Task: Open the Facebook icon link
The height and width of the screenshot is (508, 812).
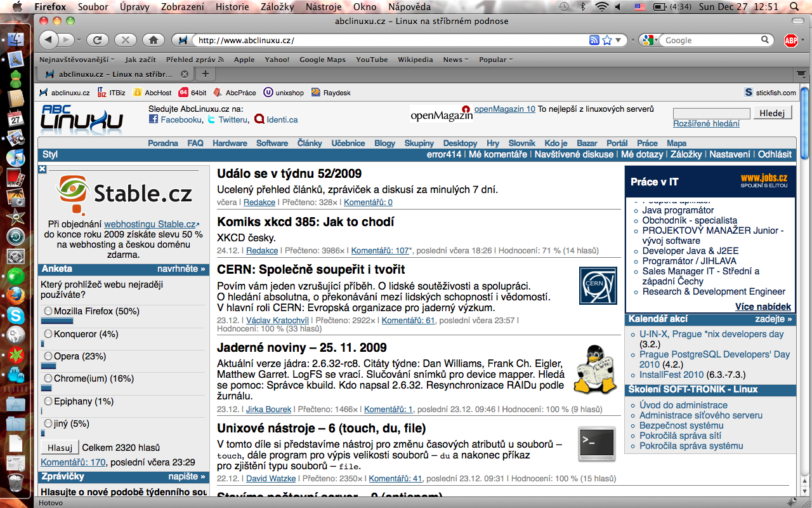Action: point(154,119)
